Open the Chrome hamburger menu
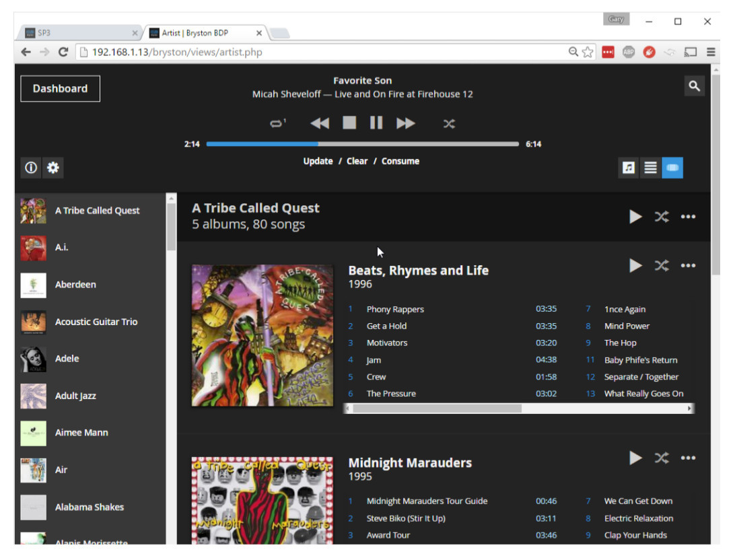 [x=711, y=52]
